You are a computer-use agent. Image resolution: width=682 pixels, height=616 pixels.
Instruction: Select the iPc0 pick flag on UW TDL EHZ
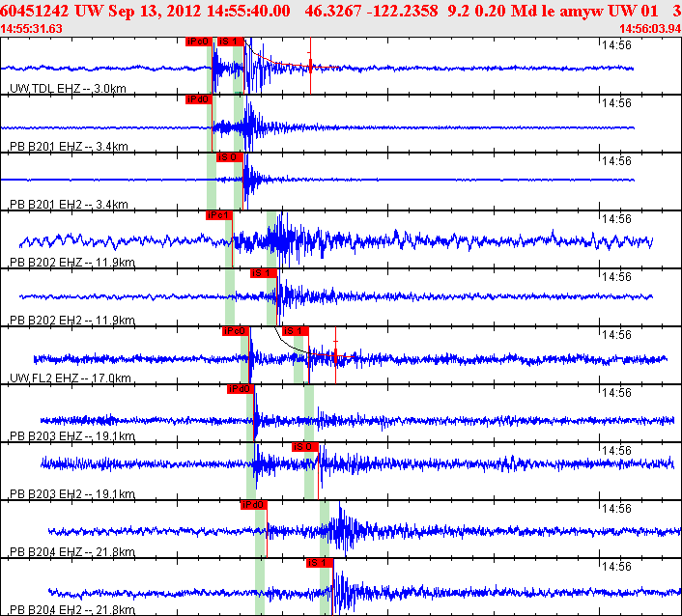(x=199, y=42)
